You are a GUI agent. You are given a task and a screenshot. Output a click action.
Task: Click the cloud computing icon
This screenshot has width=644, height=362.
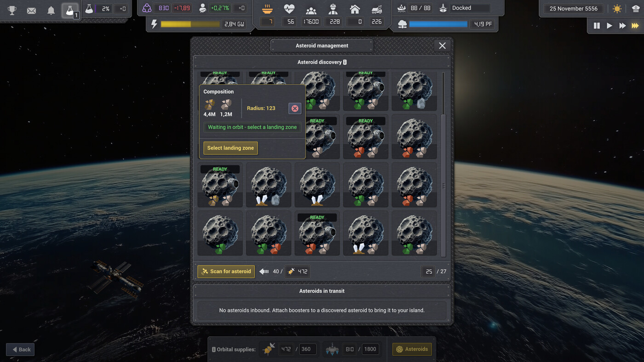tap(402, 24)
